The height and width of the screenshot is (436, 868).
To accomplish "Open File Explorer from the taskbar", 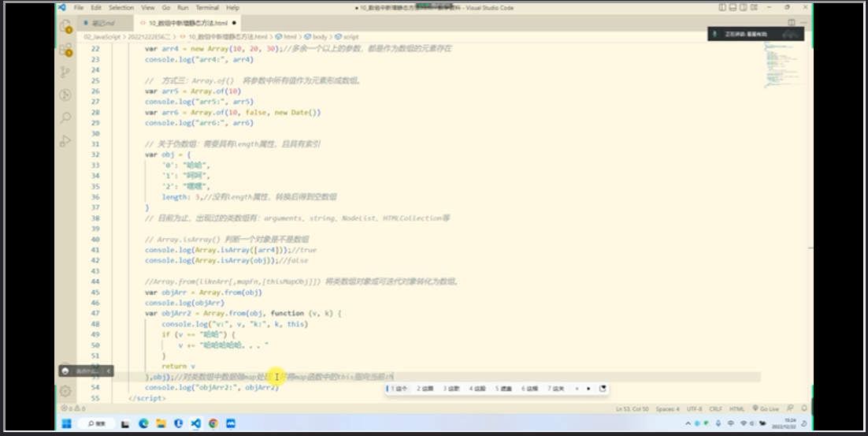I will 161,424.
